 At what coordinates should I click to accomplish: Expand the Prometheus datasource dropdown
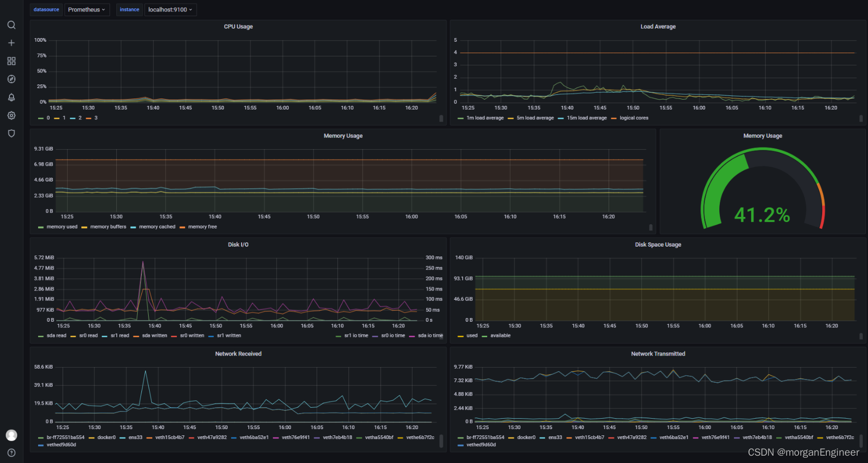pos(87,9)
